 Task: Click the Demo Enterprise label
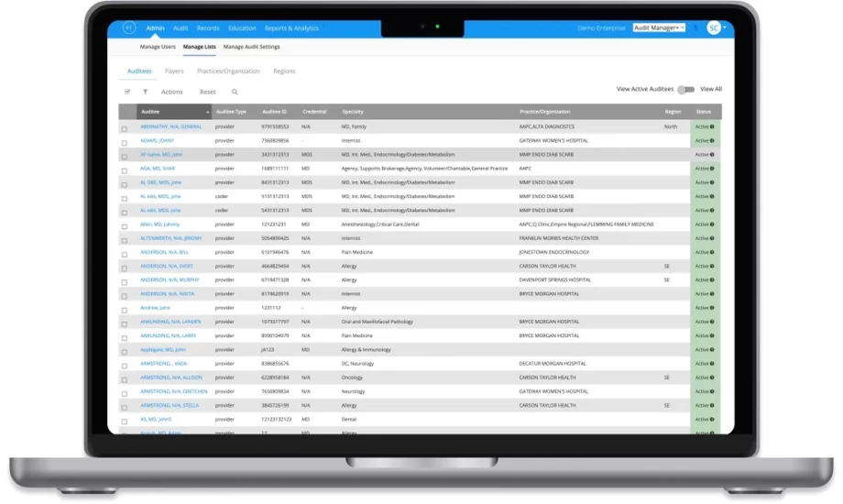[x=601, y=28]
